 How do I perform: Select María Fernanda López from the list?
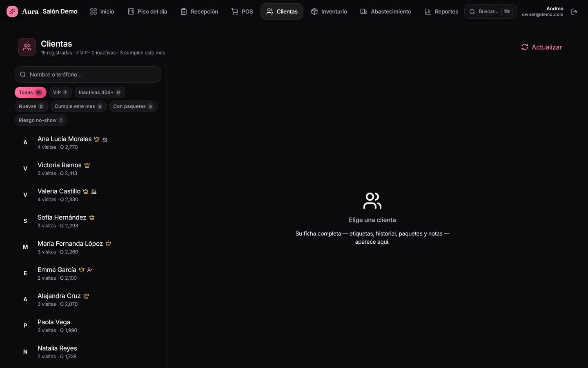tap(88, 247)
